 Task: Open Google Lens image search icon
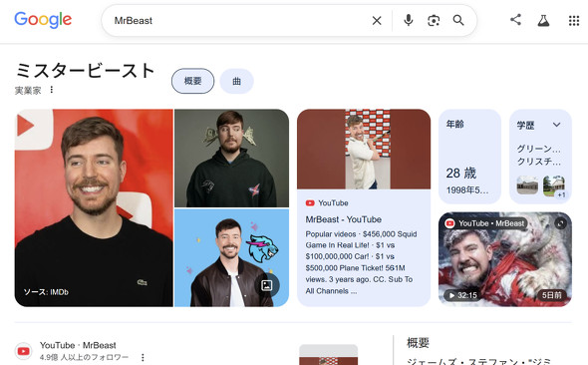[x=434, y=20]
